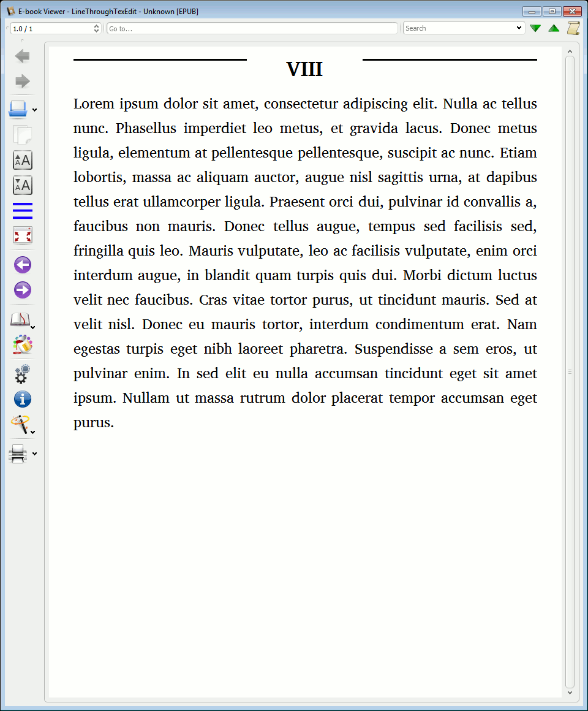Go to the next page
This screenshot has height=711, width=588.
click(x=22, y=290)
